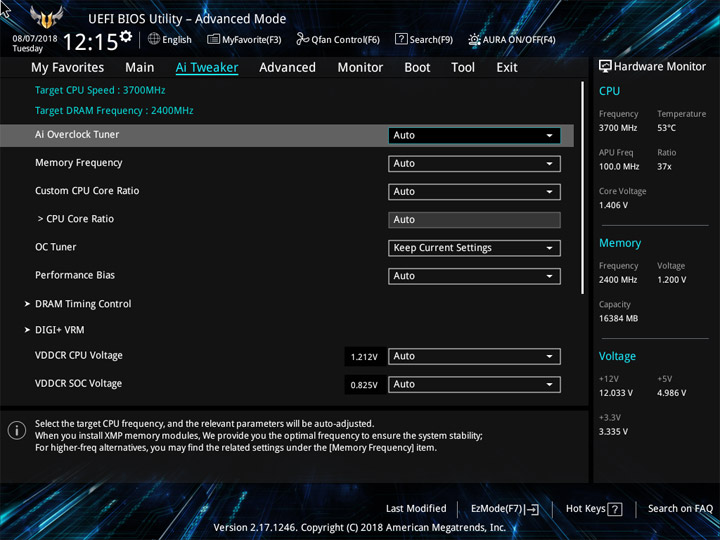The height and width of the screenshot is (540, 720).
Task: Select the Memory Frequency label
Action: (x=79, y=163)
